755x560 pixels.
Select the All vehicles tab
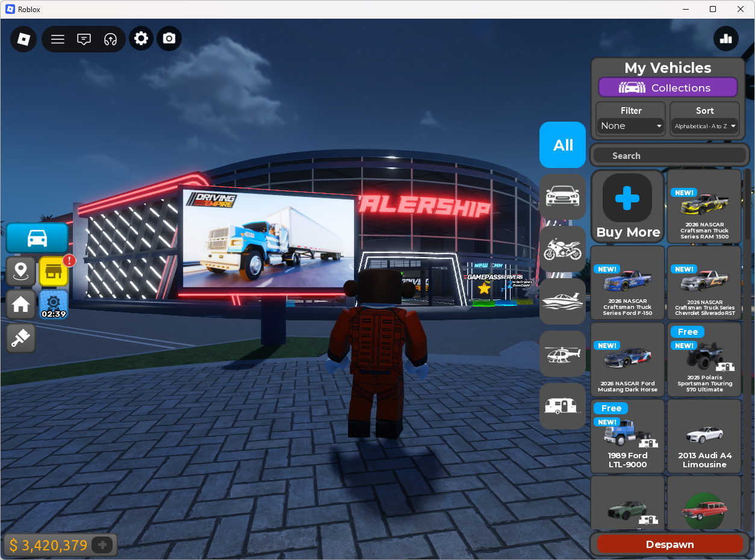[x=562, y=145]
